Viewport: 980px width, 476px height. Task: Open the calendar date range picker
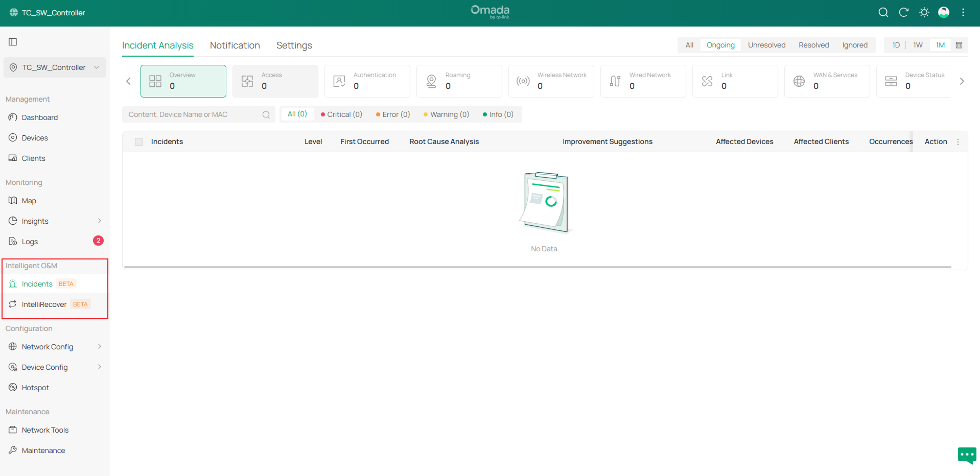click(x=959, y=45)
